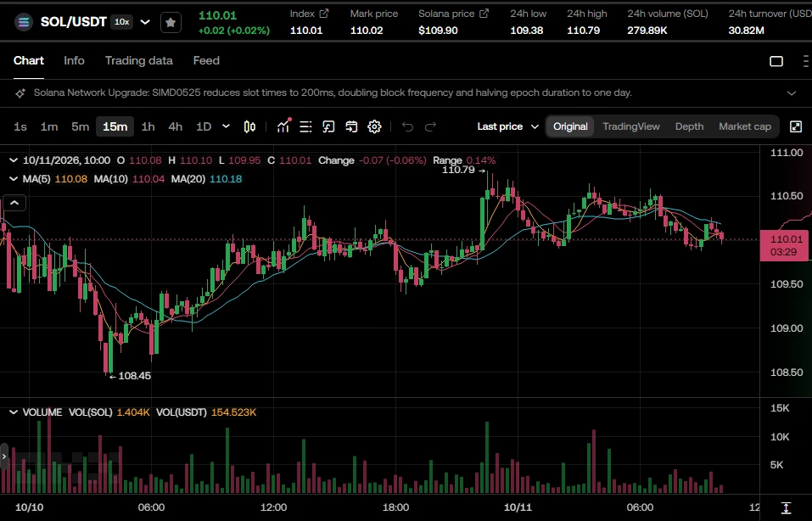Screen dimensions: 812x521
Task: Click the Solana coin logo
Action: point(23,22)
